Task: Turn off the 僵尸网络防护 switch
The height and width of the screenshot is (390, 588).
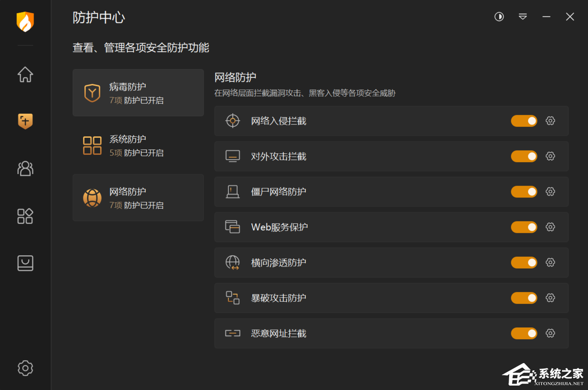Action: pos(524,192)
